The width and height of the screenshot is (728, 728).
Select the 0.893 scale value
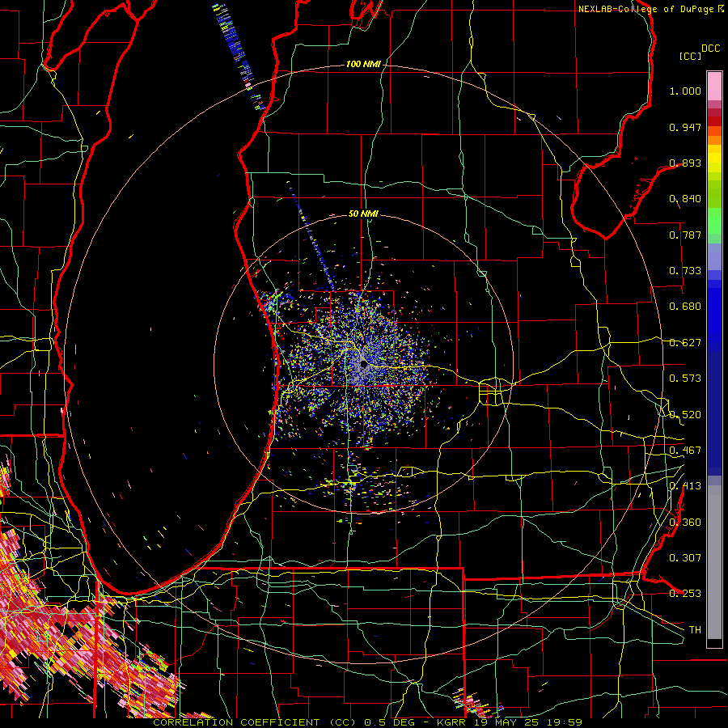(x=685, y=163)
